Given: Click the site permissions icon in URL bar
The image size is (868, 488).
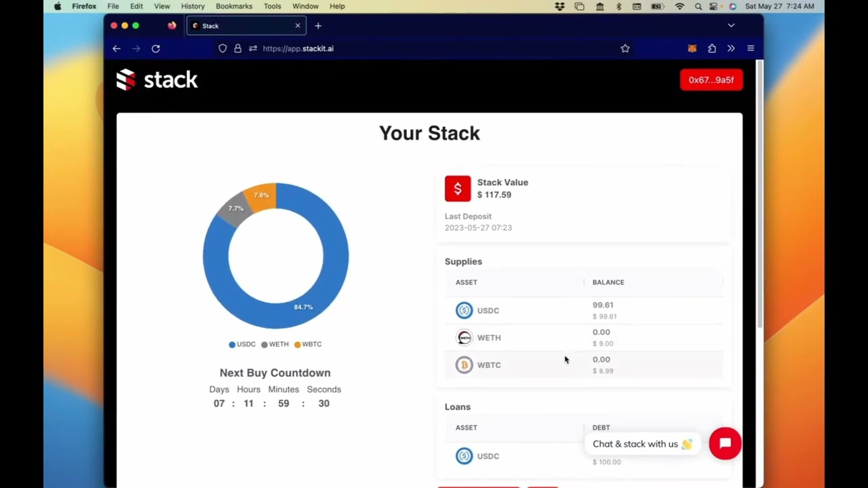Looking at the screenshot, I should coord(253,48).
